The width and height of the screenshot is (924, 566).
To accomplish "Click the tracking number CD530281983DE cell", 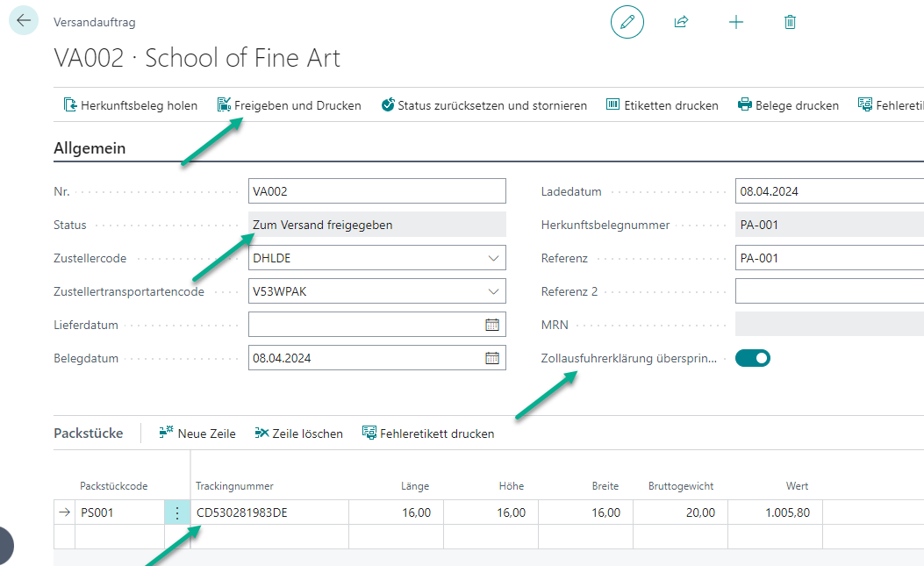I will tap(269, 513).
